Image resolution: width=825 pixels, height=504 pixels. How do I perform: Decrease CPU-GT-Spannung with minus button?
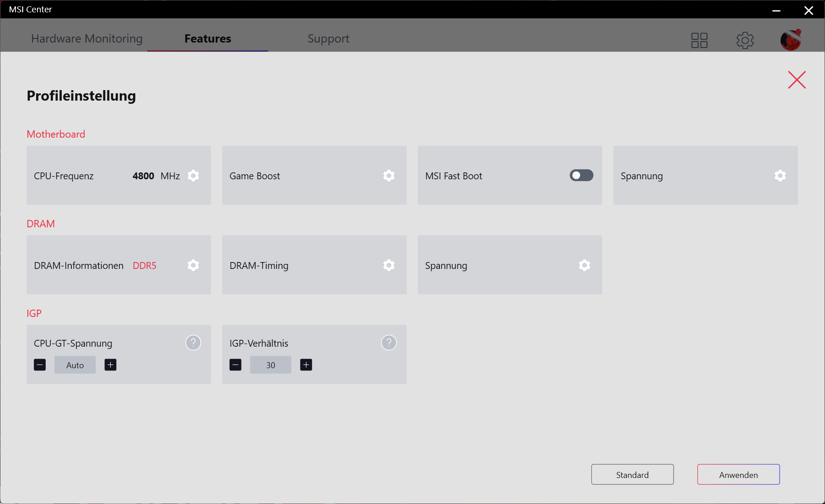tap(40, 365)
